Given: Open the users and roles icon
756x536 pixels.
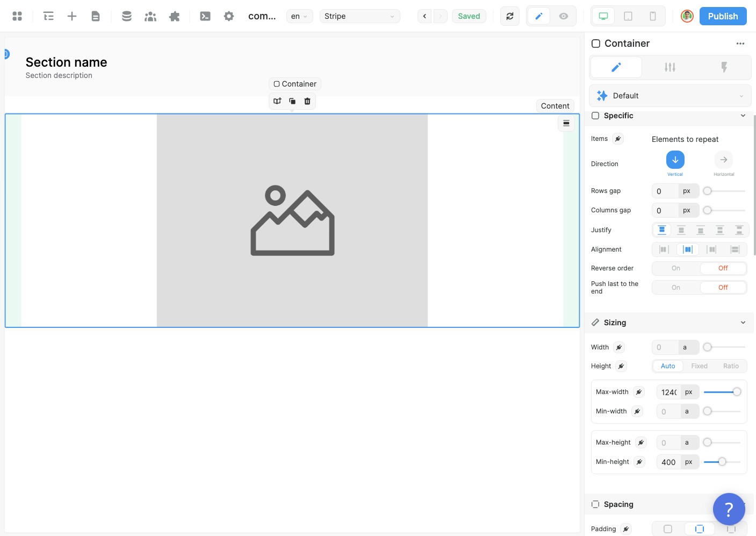Looking at the screenshot, I should 150,16.
